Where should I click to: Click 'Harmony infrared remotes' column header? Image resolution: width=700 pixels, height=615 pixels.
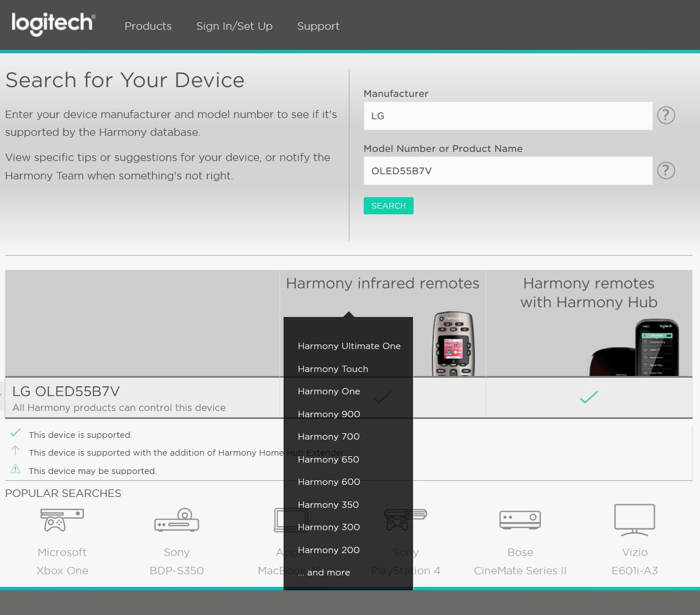point(383,283)
